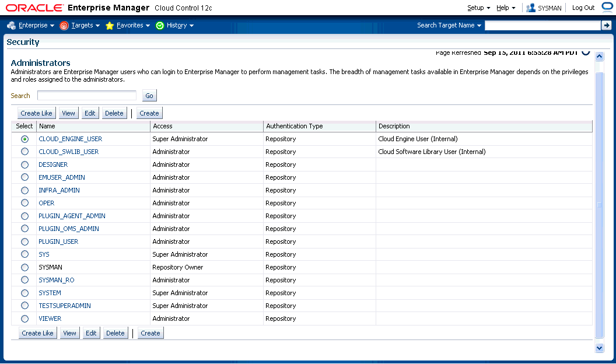Click the Access column header
The width and height of the screenshot is (616, 364).
(x=206, y=126)
